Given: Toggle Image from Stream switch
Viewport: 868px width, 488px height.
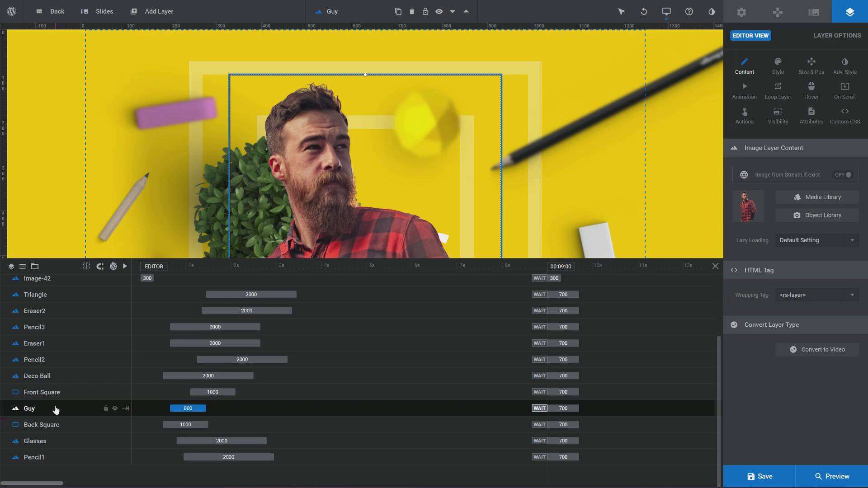Looking at the screenshot, I should [x=843, y=175].
